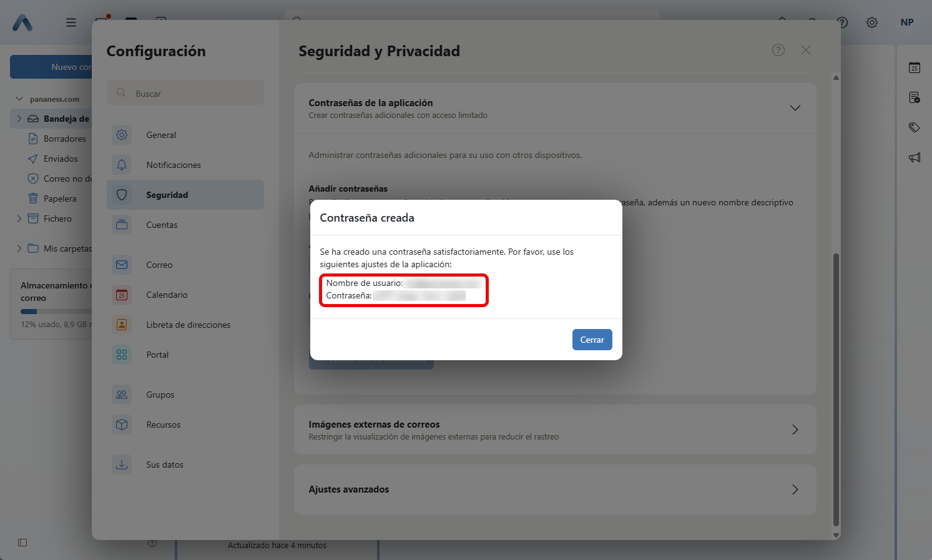Open the Cuentas settings icon
The image size is (932, 560).
click(122, 225)
